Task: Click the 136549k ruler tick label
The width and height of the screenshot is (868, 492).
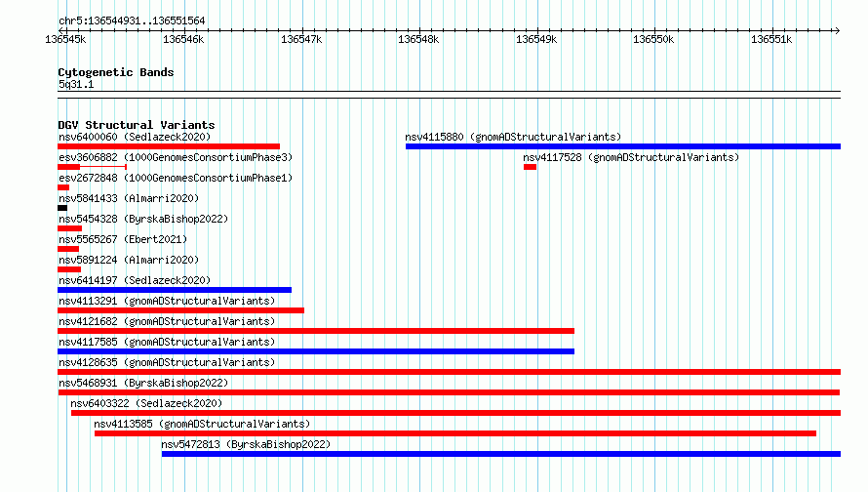Action: click(x=536, y=39)
